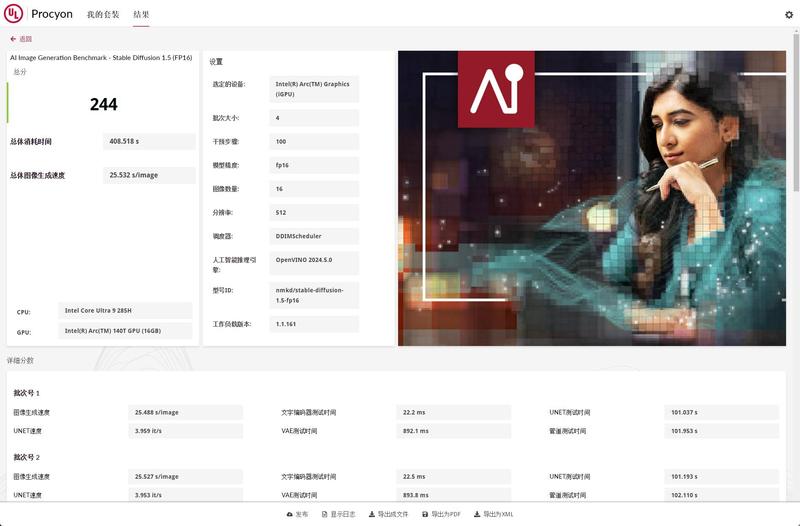Click batch 2 UNET speed 3.953 it/s
Viewport: 800px width, 526px height.
pos(185,495)
